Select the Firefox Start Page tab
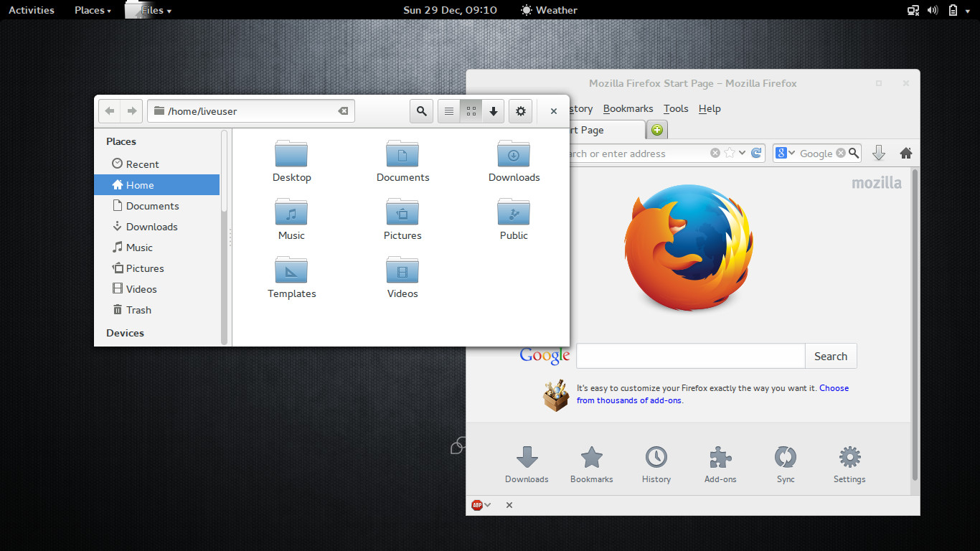 607,130
